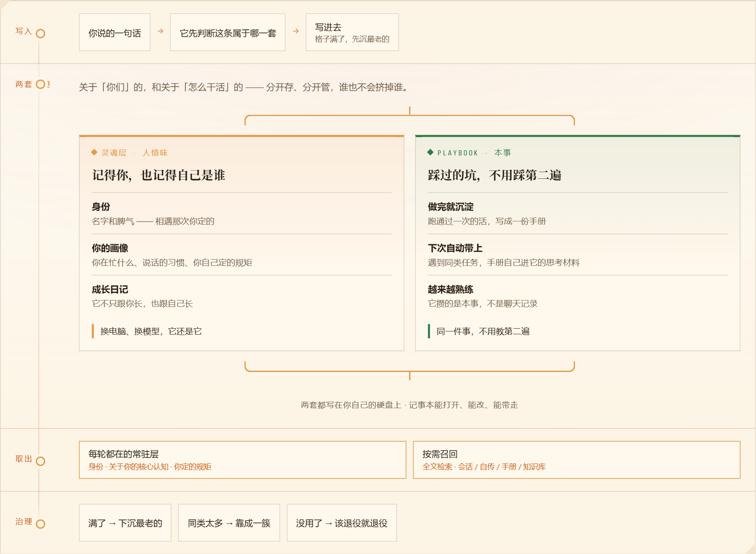Choose the 满了 → 下沉最老的 box

point(125,523)
